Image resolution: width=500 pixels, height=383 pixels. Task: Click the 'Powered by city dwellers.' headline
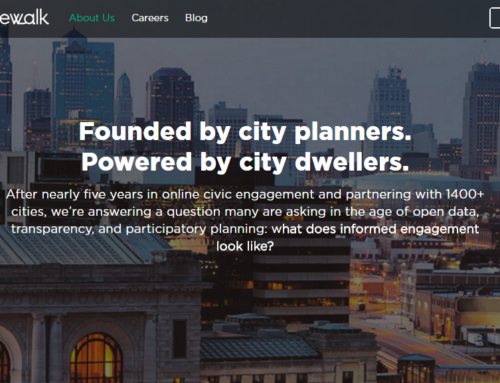pos(245,162)
